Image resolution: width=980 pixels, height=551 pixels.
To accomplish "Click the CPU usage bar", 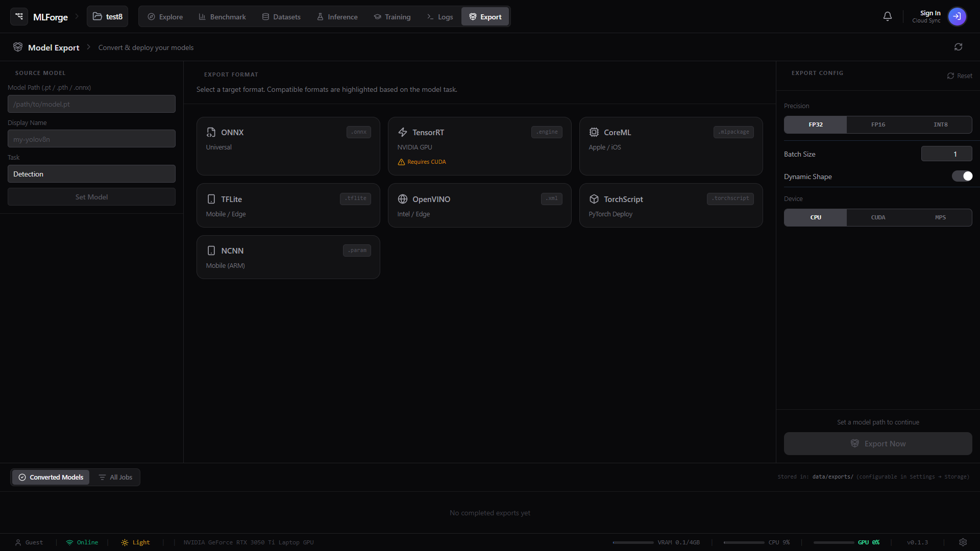I will tap(744, 543).
